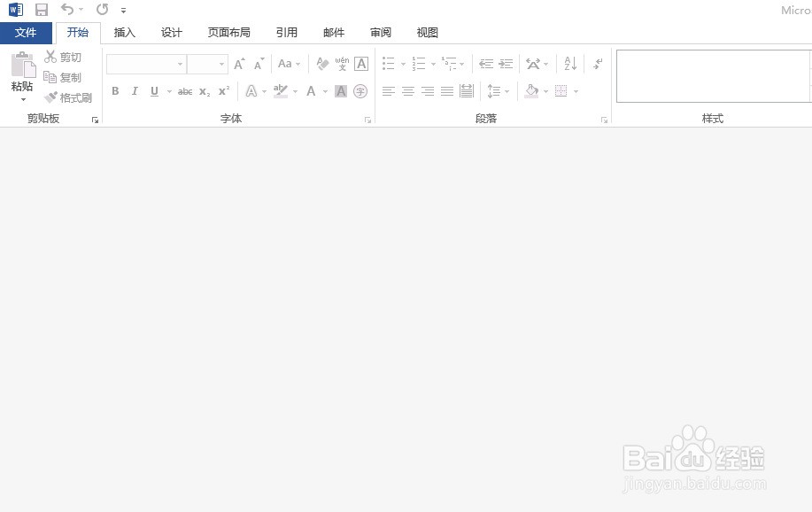Click the Cut (剪切) scissors icon

(x=51, y=58)
